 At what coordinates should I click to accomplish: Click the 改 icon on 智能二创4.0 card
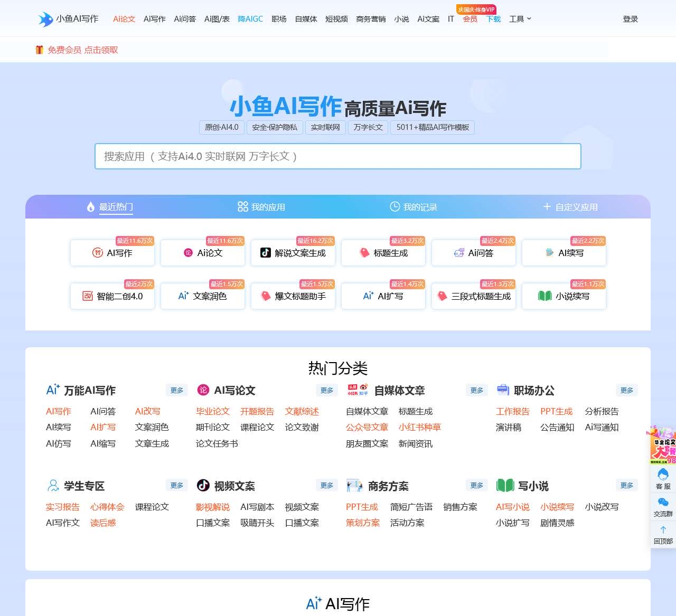coord(88,296)
